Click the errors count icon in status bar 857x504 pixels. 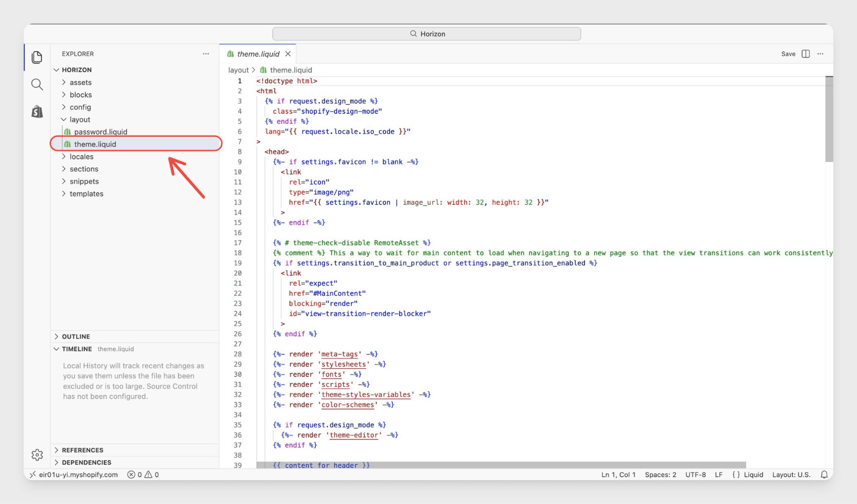tap(131, 475)
